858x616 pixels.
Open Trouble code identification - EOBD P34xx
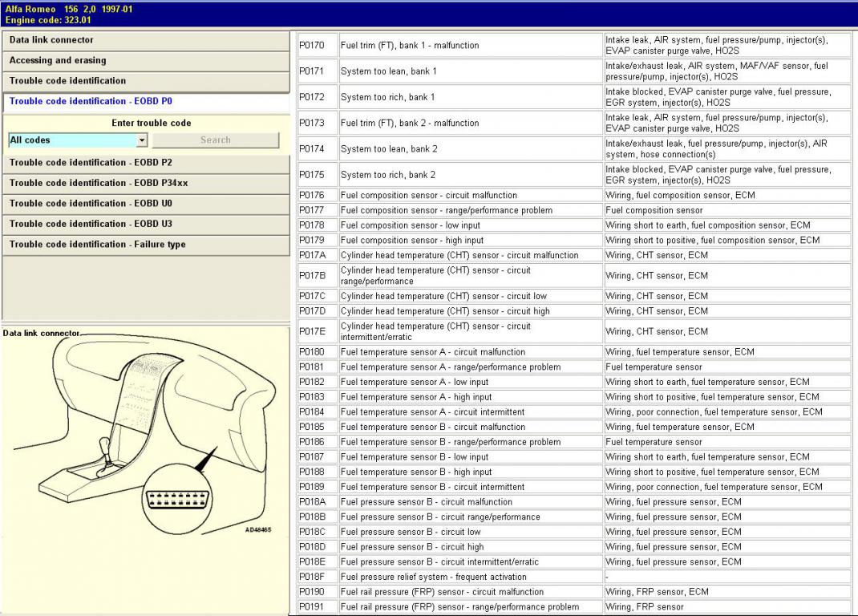(145, 184)
